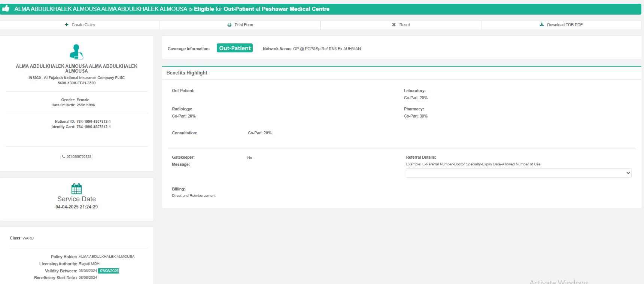
Task: Click the National ID number value
Action: point(94,122)
